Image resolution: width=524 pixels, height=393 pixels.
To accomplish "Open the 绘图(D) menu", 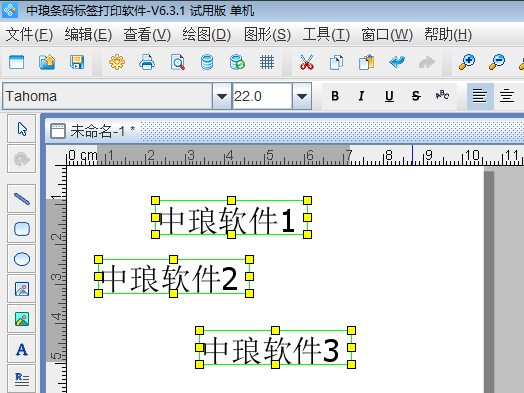I will 207,35.
